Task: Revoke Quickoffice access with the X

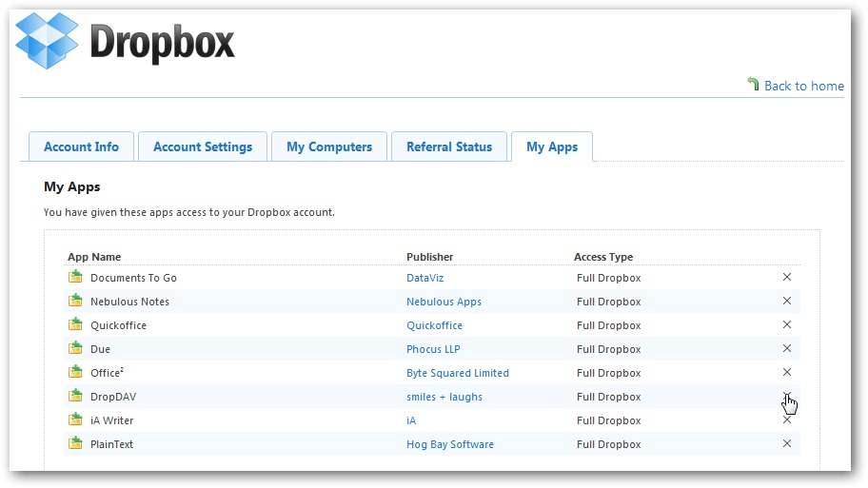Action: click(786, 324)
